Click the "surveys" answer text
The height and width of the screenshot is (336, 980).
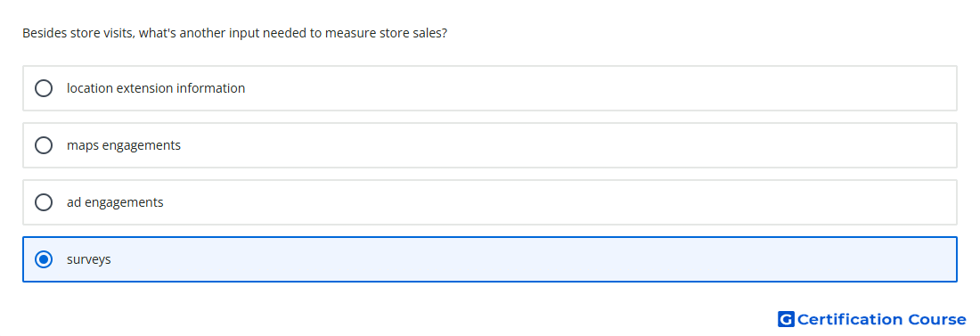tap(89, 259)
